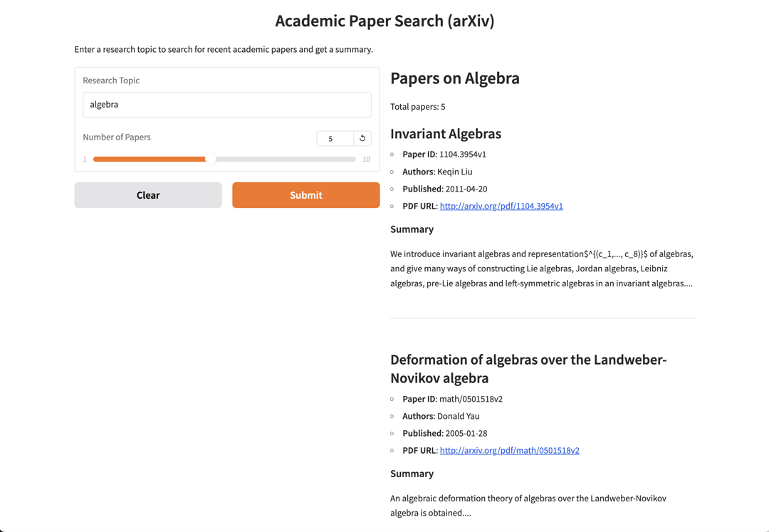Click the Total papers: 5 text

click(x=418, y=106)
